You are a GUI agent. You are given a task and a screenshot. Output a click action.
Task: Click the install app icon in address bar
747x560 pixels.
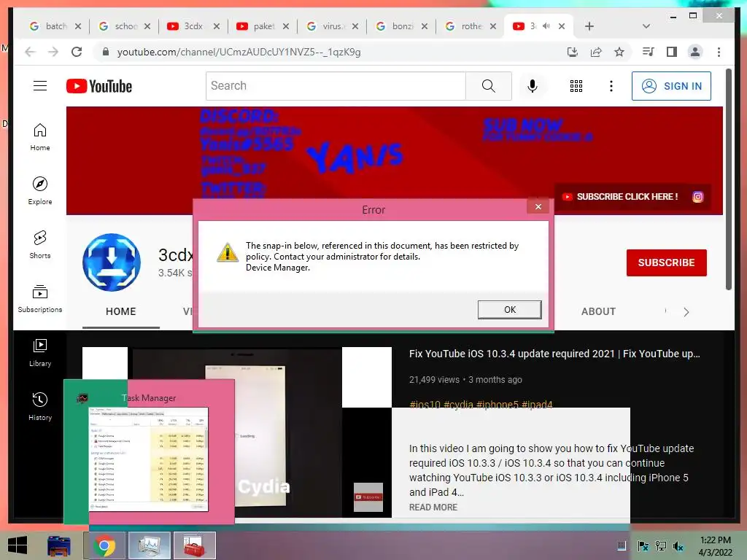point(572,52)
